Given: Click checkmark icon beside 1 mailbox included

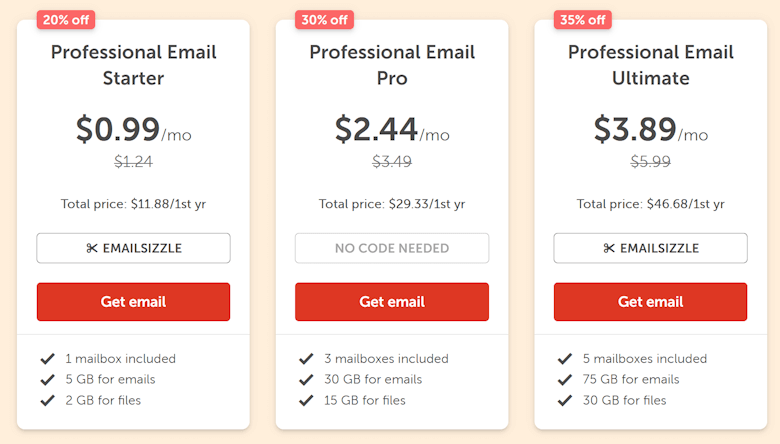Looking at the screenshot, I should (x=47, y=358).
